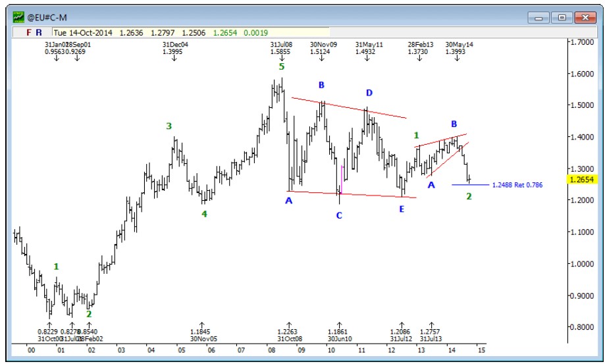Click the year 00 on time axis

(x=31, y=350)
